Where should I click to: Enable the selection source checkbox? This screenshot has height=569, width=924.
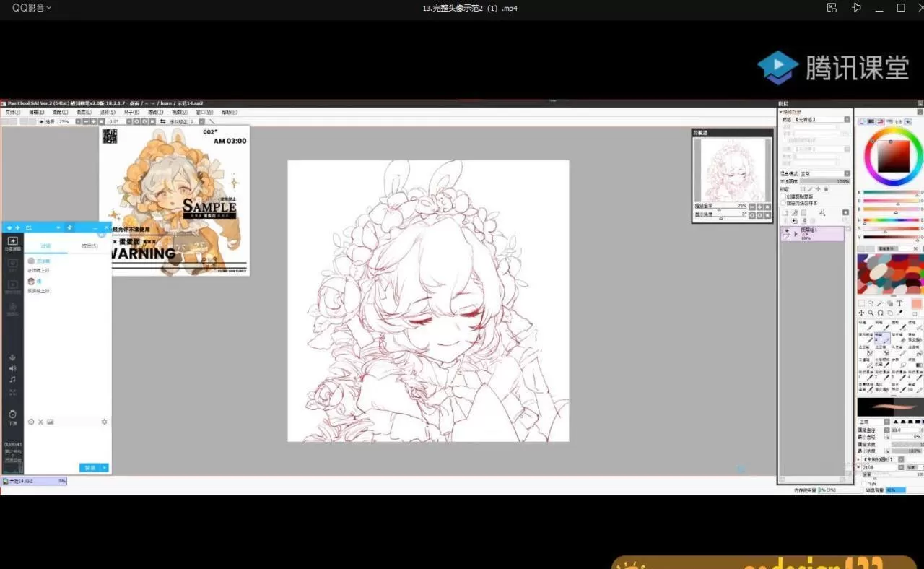point(783,203)
